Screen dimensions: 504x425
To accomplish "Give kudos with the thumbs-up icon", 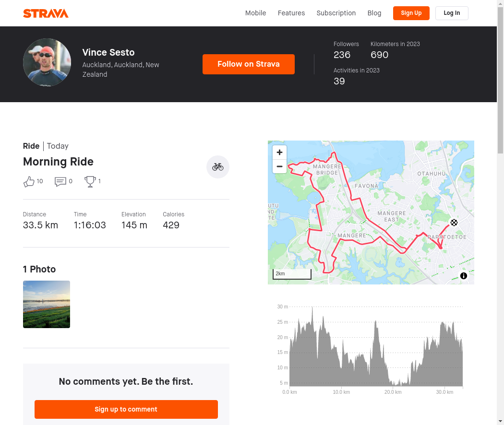I will (x=29, y=181).
